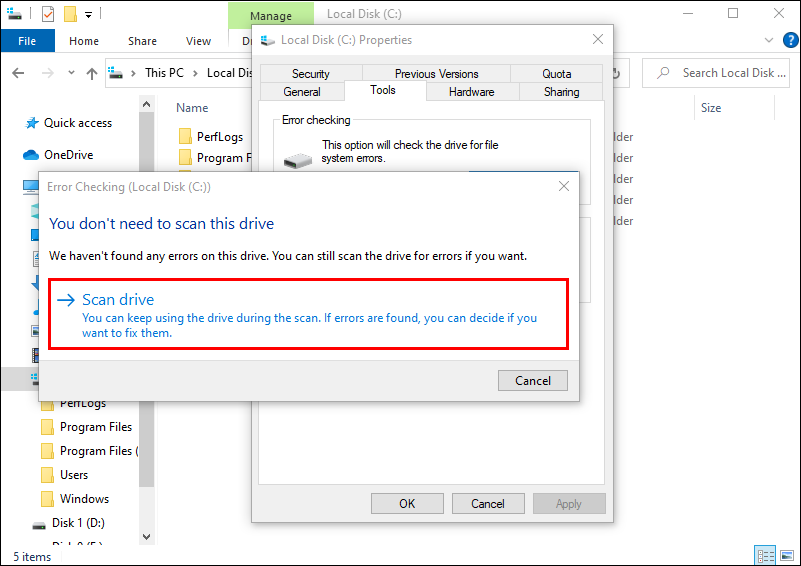Select Quick access in navigation pane
The width and height of the screenshot is (801, 566).
(x=78, y=123)
